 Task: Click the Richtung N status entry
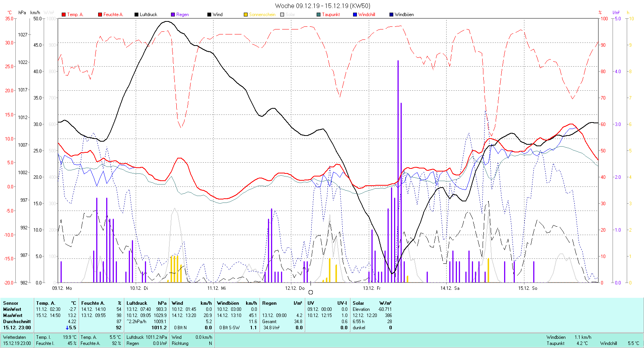(x=192, y=343)
